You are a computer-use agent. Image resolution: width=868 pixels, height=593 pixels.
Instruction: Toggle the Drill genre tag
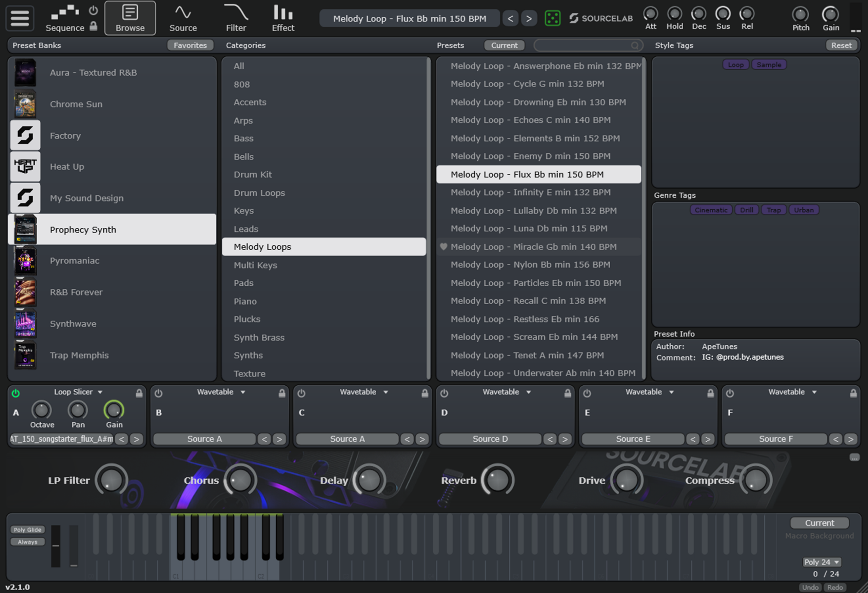pyautogui.click(x=746, y=210)
